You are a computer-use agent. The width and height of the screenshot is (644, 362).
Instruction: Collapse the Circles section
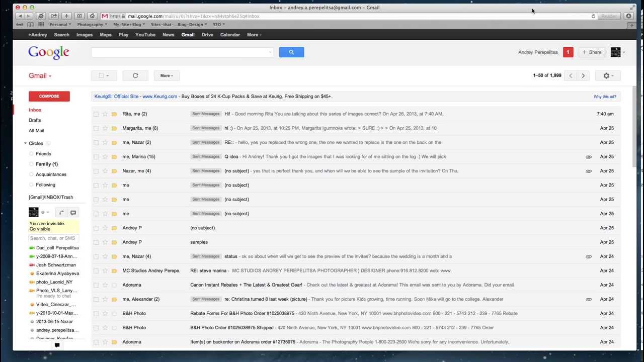(x=25, y=143)
